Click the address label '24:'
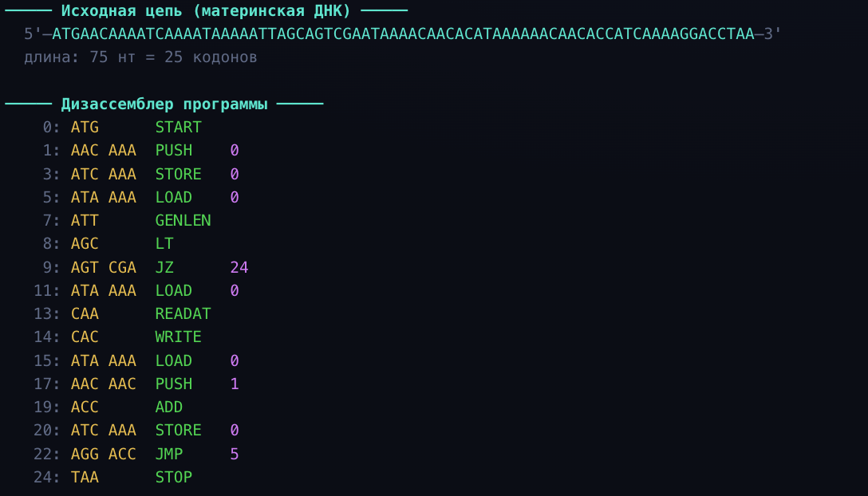Image resolution: width=868 pixels, height=496 pixels. coord(47,478)
